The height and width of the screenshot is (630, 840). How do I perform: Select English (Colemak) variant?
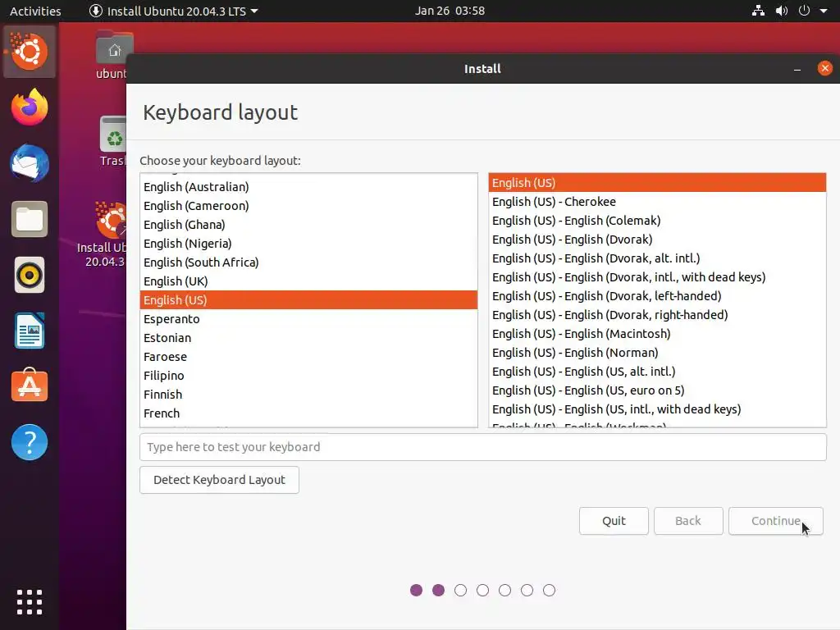pyautogui.click(x=657, y=220)
